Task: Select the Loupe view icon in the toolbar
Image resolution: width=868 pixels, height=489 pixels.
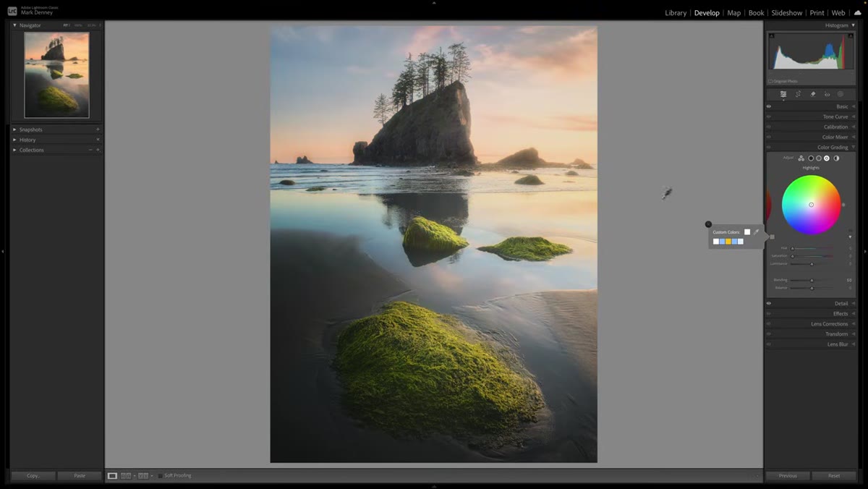Action: tap(112, 476)
